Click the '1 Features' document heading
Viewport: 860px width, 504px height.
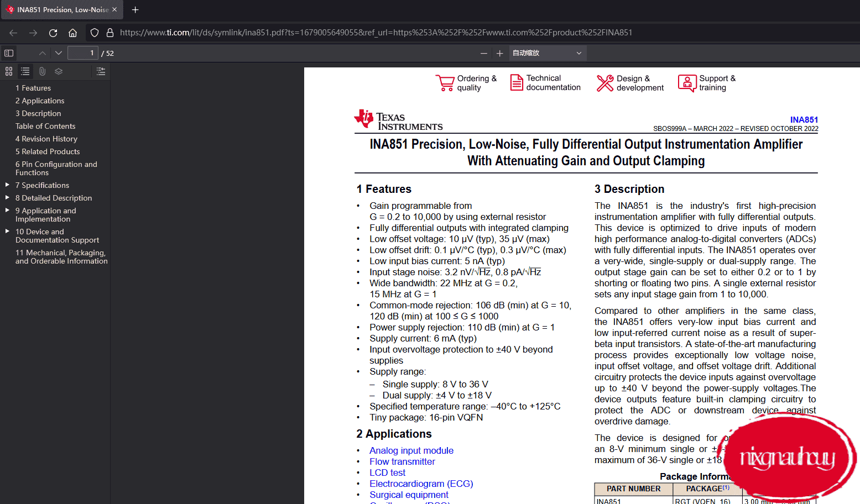point(384,189)
